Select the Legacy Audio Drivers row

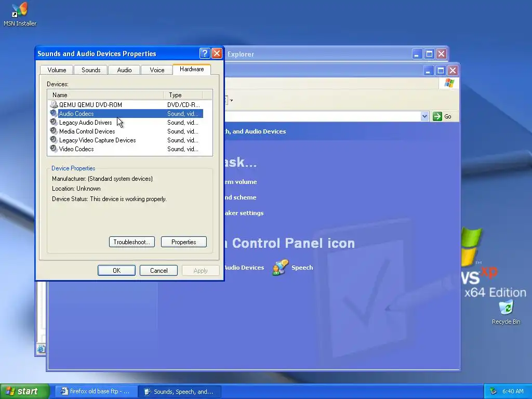(126, 122)
